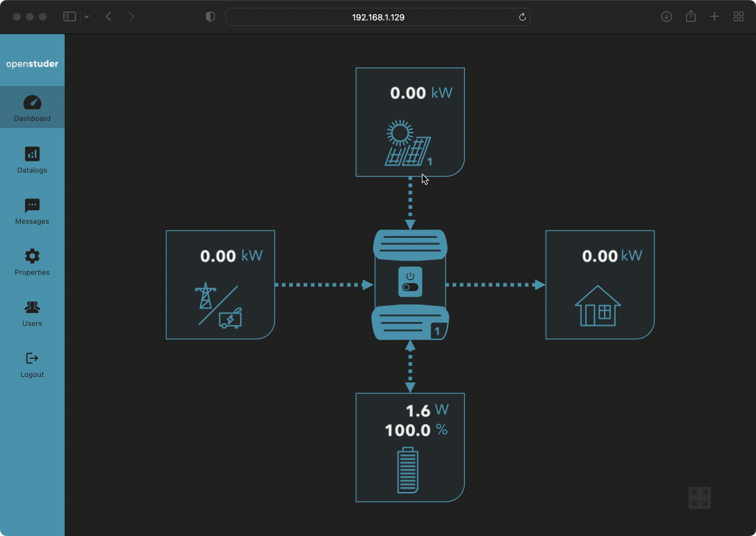
Task: Show the tab overview grid
Action: coord(738,17)
